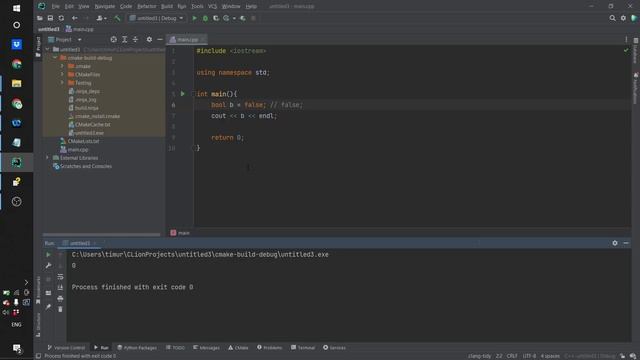Image resolution: width=640 pixels, height=360 pixels.
Task: Click the Project panel horizontal scrollbar
Action: click(102, 235)
